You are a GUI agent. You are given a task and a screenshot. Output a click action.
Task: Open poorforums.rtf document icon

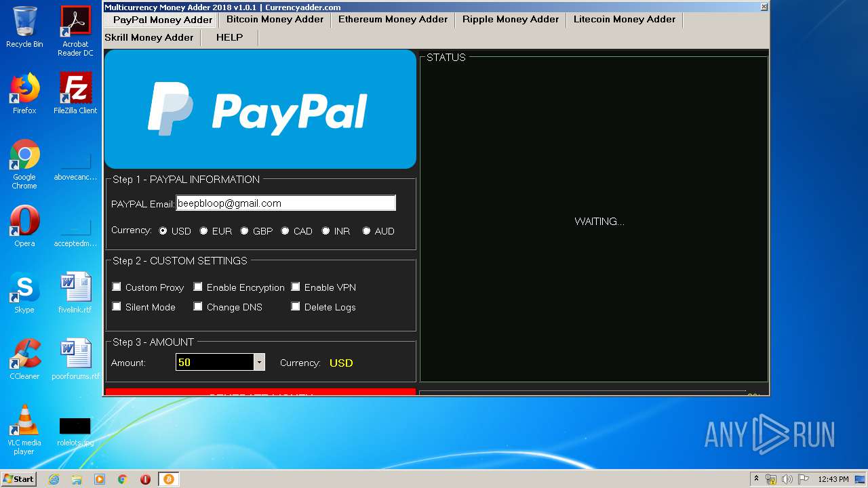75,359
